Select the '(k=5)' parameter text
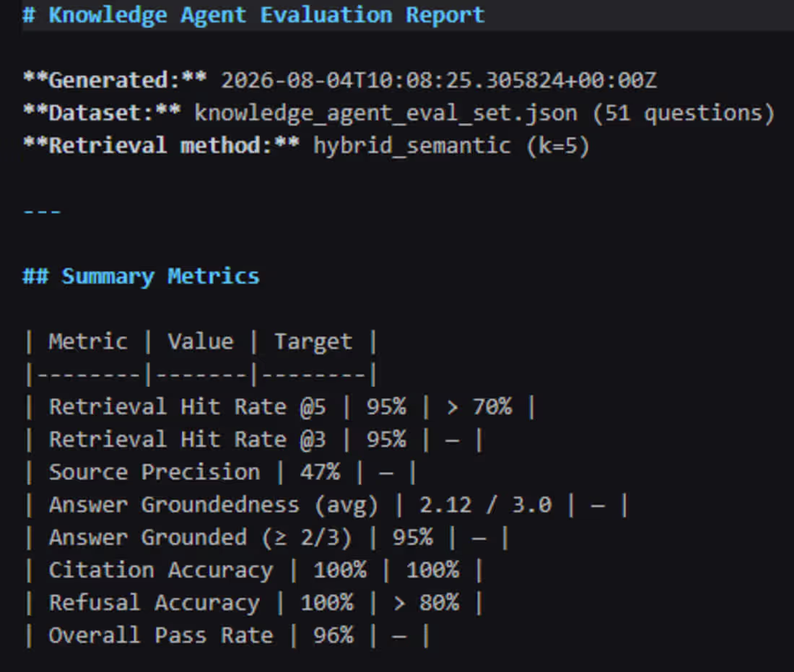The image size is (794, 672). [x=558, y=147]
